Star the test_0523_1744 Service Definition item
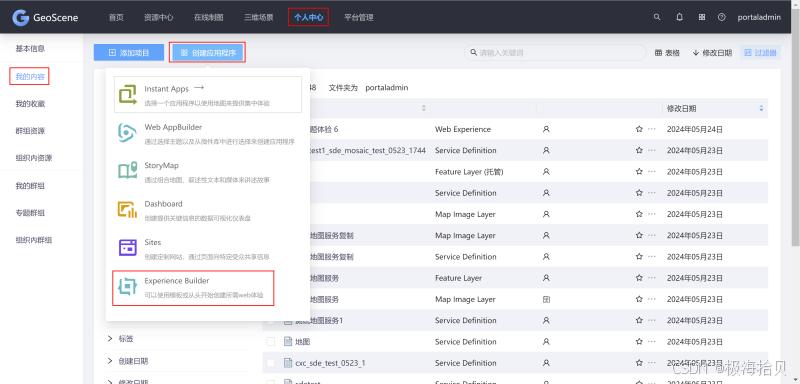The image size is (800, 384). tap(639, 150)
